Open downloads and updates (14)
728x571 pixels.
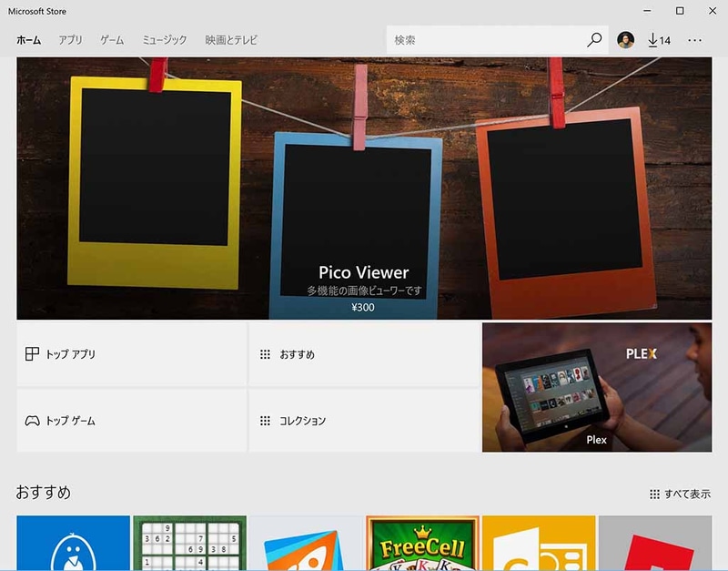pyautogui.click(x=659, y=40)
